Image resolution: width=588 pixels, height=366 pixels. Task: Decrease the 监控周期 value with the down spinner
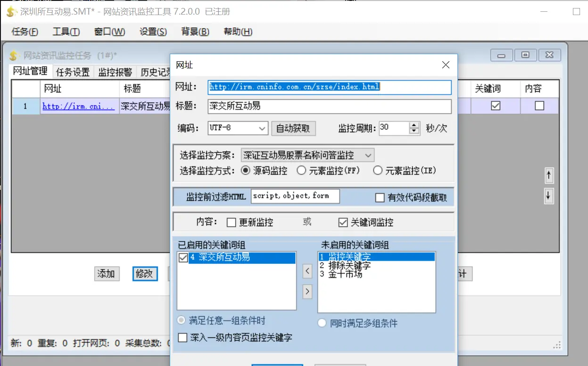point(414,131)
